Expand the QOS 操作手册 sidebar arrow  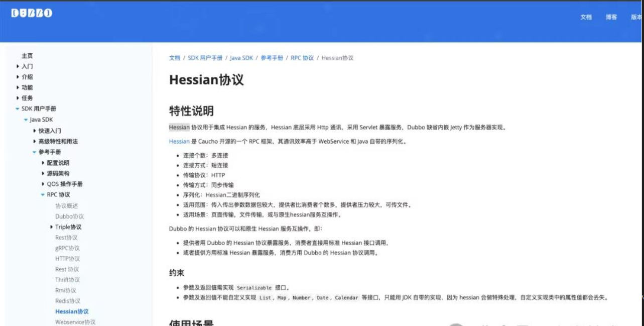coord(44,184)
